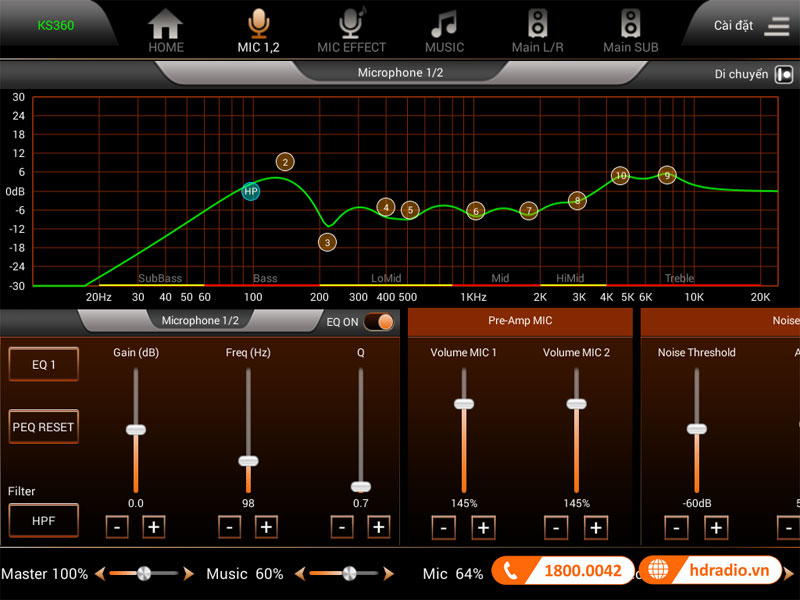Click the EQ 1 button

44,365
